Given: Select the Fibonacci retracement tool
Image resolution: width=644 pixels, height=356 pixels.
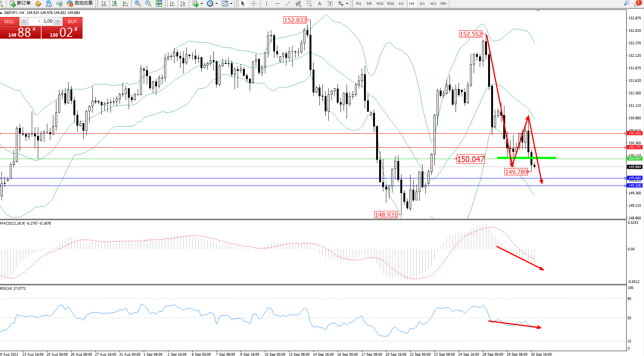Looking at the screenshot, I should tap(309, 3).
